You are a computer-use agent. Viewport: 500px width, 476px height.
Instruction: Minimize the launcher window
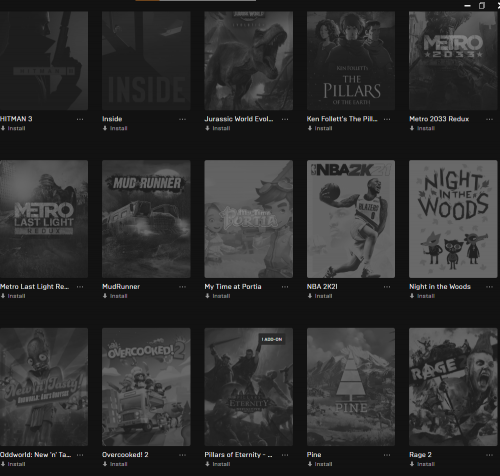[x=467, y=6]
